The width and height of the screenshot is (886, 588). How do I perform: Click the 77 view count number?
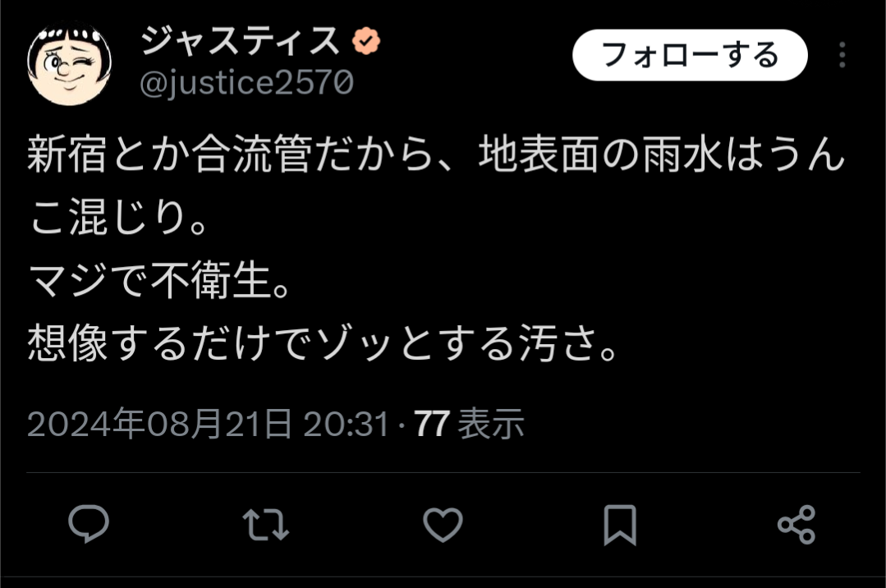point(432,424)
